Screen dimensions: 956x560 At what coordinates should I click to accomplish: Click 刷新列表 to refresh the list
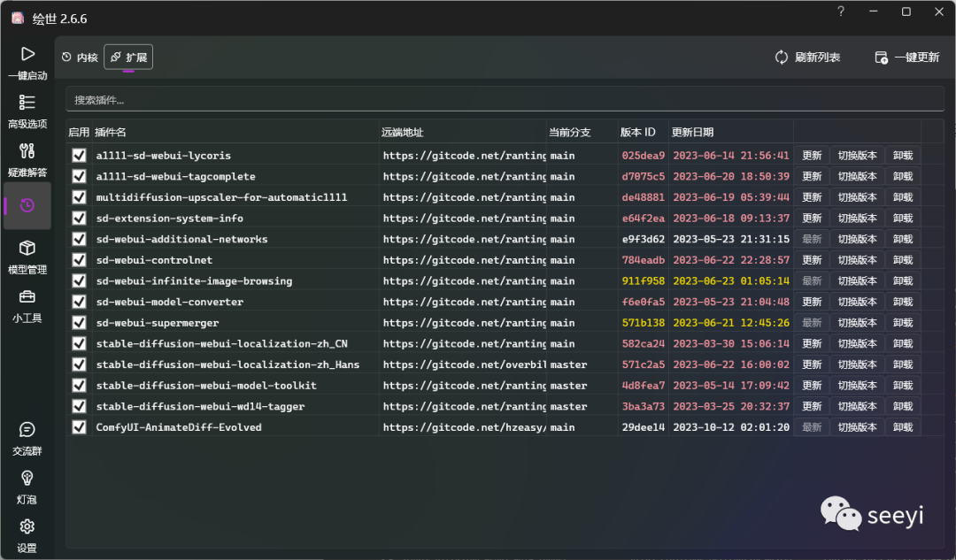807,58
